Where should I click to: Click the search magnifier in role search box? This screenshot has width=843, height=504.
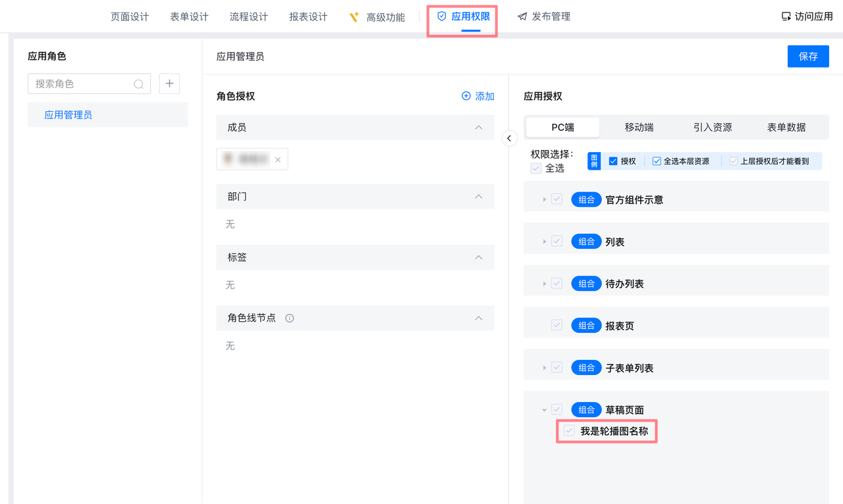[139, 84]
